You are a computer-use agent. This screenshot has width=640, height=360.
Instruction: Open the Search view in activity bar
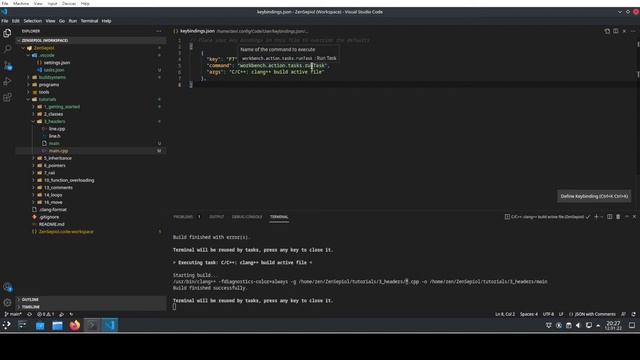coord(7,49)
